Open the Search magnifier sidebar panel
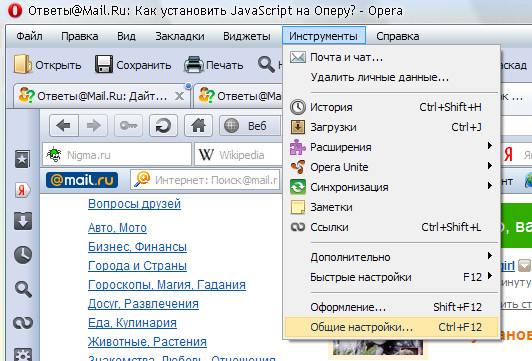Viewport: 532px width, 361px height. pyautogui.click(x=23, y=289)
